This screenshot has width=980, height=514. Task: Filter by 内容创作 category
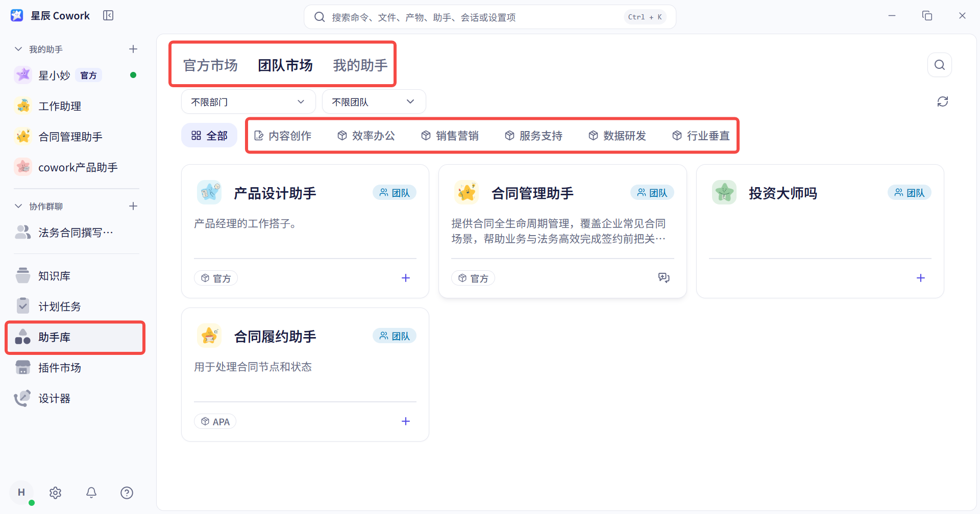283,136
